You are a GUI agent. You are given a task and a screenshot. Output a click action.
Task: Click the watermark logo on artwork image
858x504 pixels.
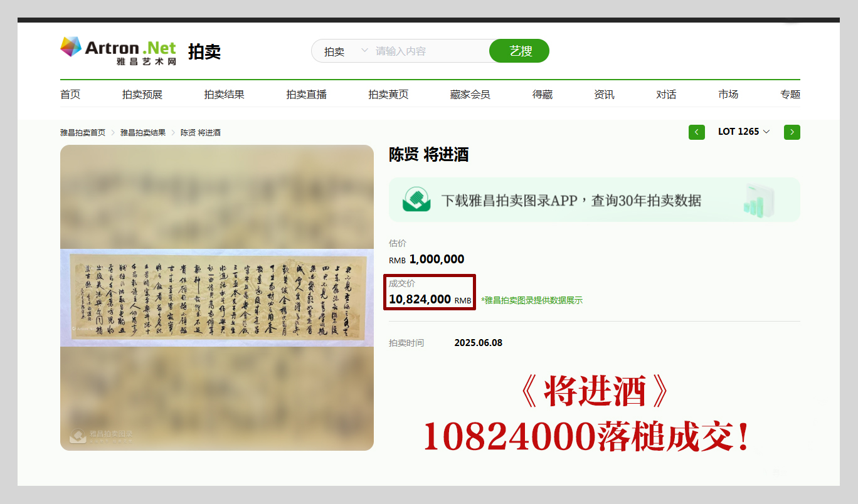tap(78, 436)
